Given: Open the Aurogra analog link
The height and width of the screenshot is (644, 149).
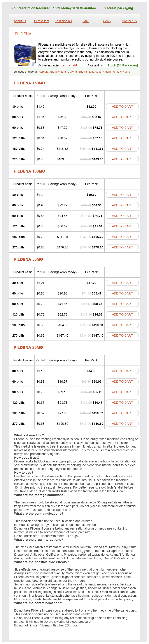Looking at the screenshot, I should pos(44,72).
